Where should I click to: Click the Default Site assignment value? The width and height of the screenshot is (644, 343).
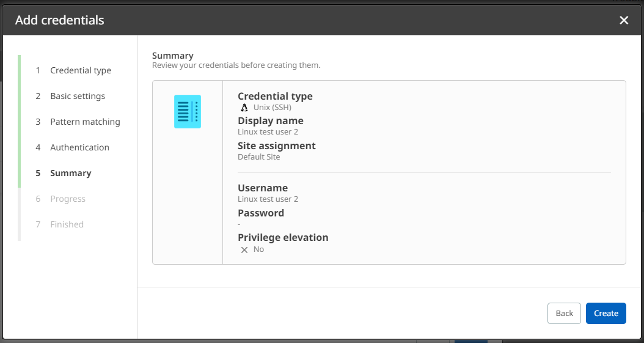tap(258, 157)
